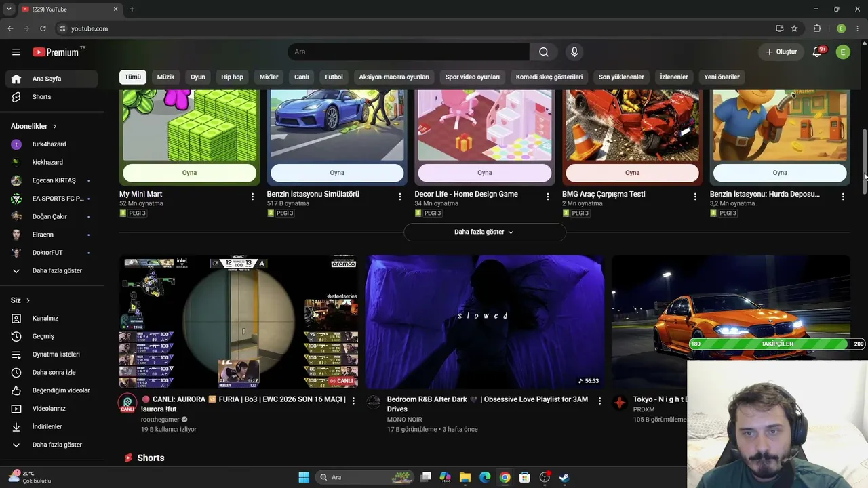This screenshot has width=868, height=488.
Task: Filter by Futbol chip
Action: [334, 77]
